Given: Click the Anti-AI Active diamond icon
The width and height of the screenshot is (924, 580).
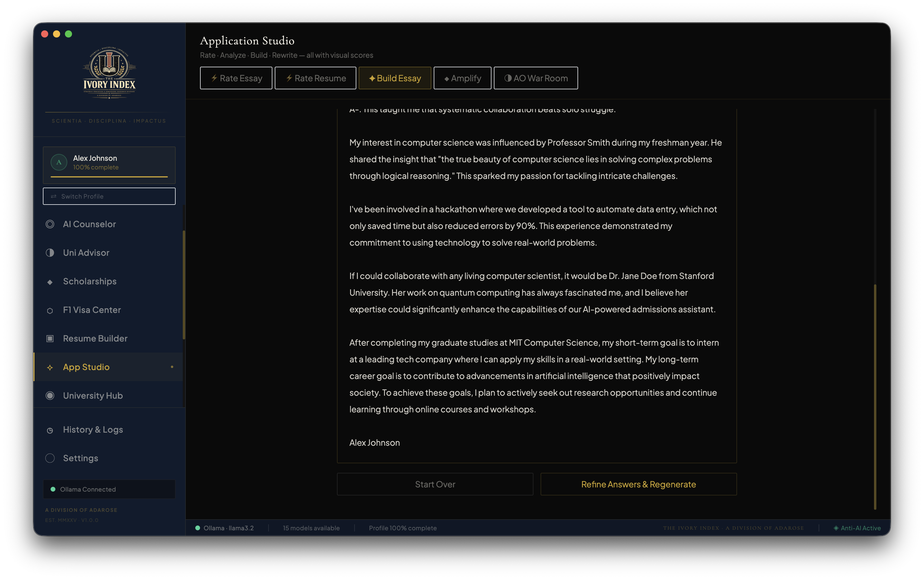Looking at the screenshot, I should pos(836,528).
